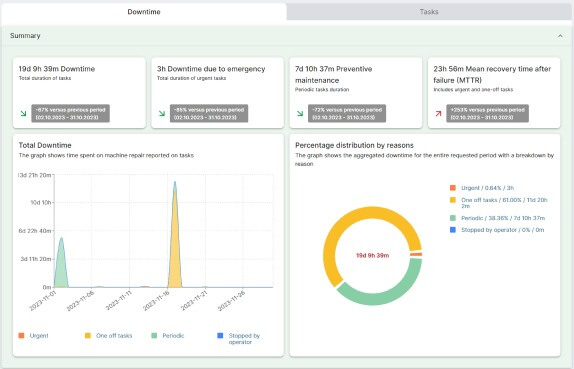
Task: Click blue Stopped by operator swatch in donut legend
Action: tap(453, 230)
